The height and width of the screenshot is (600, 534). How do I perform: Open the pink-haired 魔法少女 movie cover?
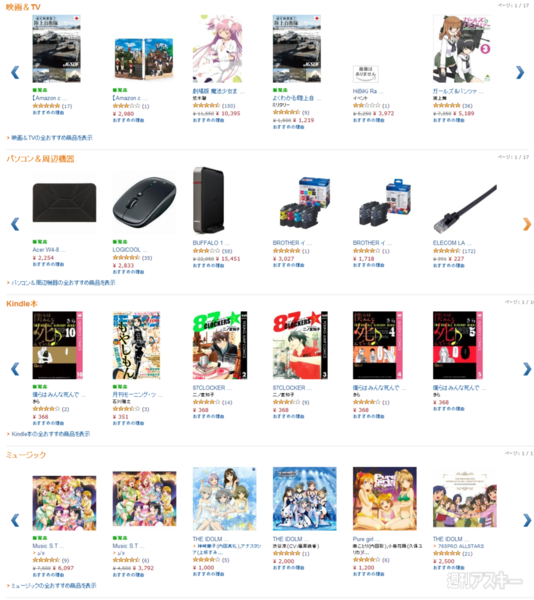(x=217, y=49)
